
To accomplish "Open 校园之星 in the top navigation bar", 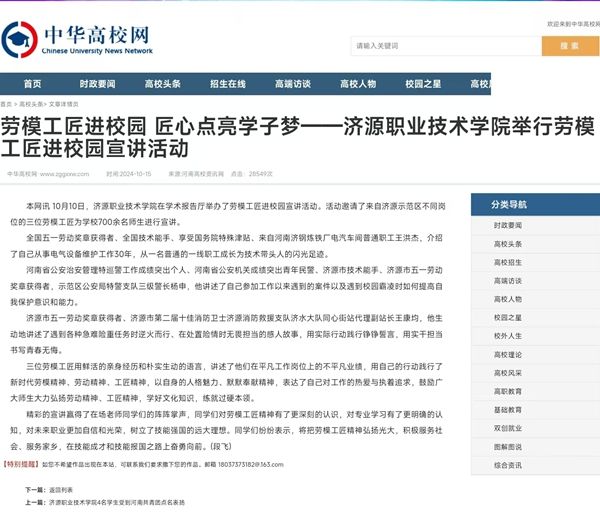I will [x=423, y=84].
